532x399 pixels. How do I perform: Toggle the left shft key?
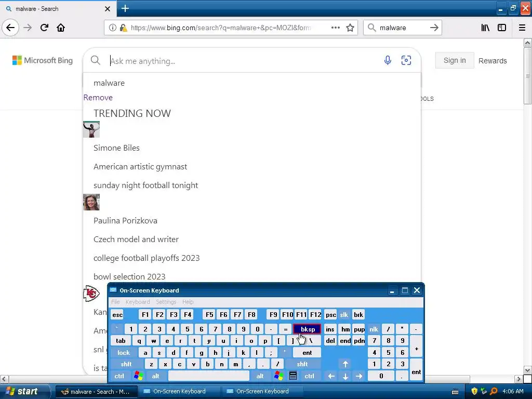126,364
